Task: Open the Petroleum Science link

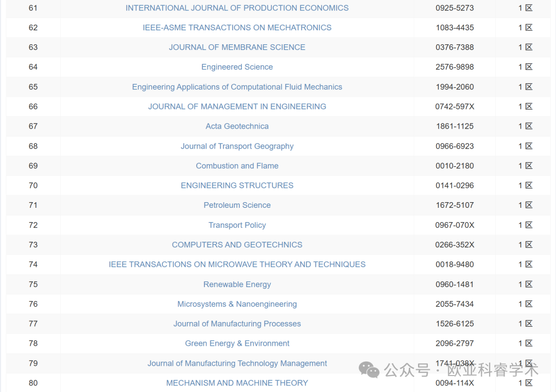Action: pyautogui.click(x=237, y=205)
